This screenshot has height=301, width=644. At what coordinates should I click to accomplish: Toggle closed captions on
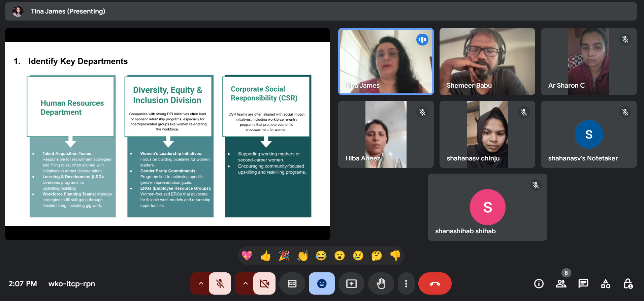292,284
